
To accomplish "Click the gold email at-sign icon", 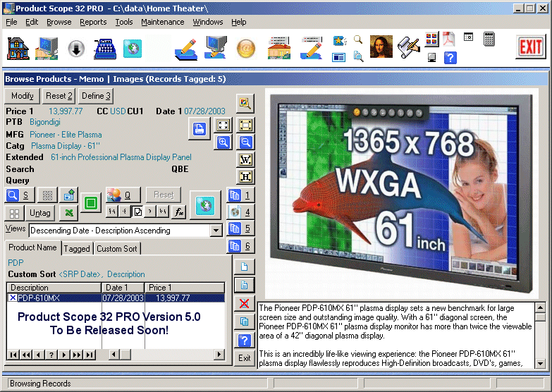I will tap(246, 48).
